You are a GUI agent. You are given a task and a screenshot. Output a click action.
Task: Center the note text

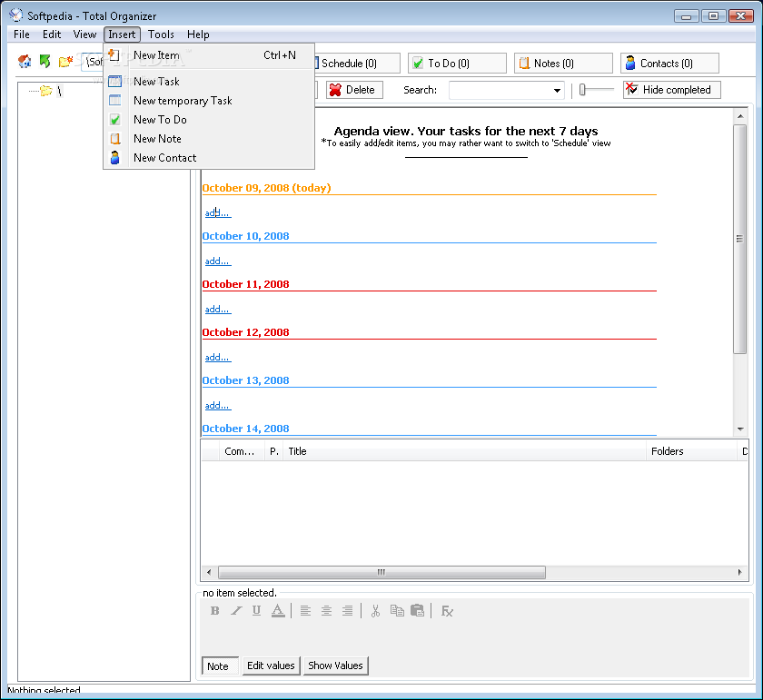pos(326,611)
